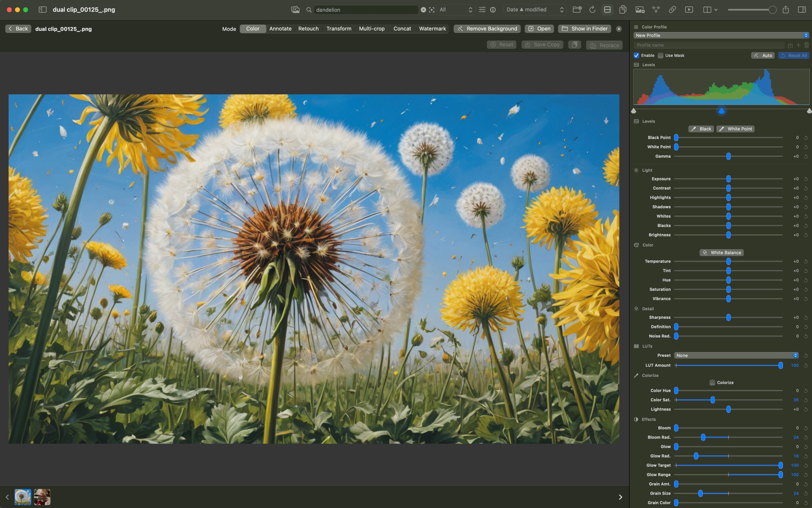Click Remove Background button
Viewport: 812px width, 508px height.
(487, 29)
